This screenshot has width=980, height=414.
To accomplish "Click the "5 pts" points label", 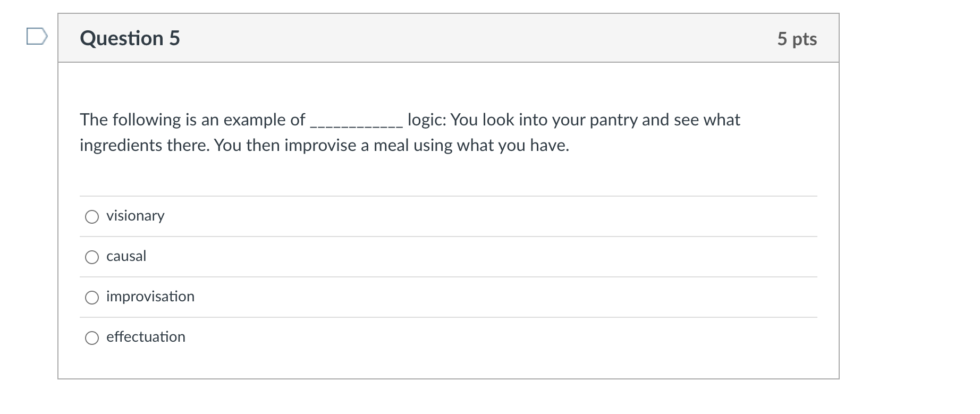I will (x=797, y=39).
